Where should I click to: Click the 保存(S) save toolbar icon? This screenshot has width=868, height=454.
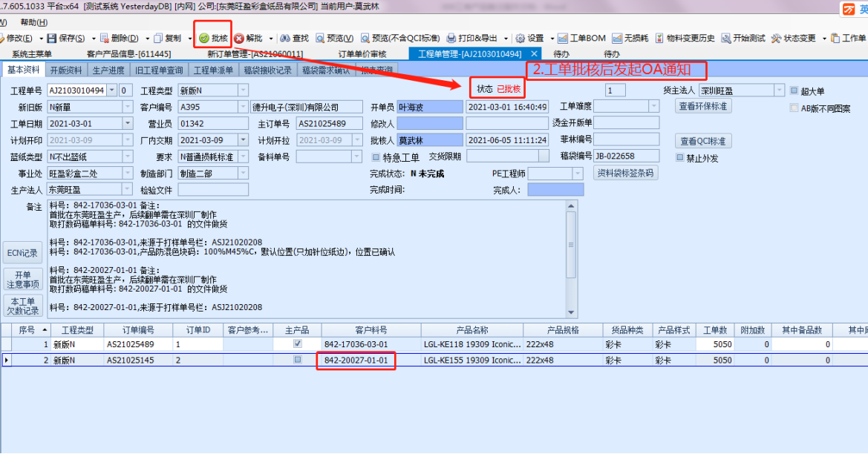pyautogui.click(x=52, y=38)
